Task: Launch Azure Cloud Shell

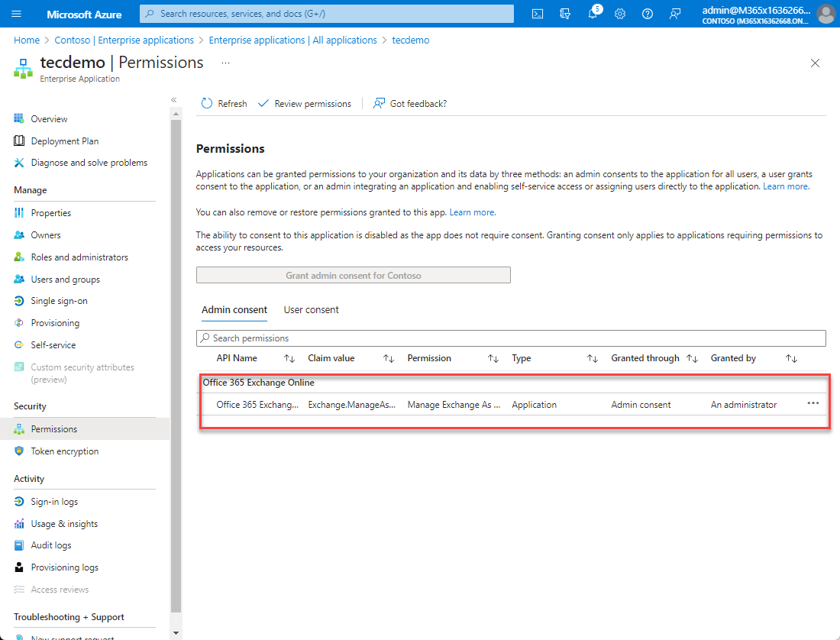Action: [x=537, y=13]
